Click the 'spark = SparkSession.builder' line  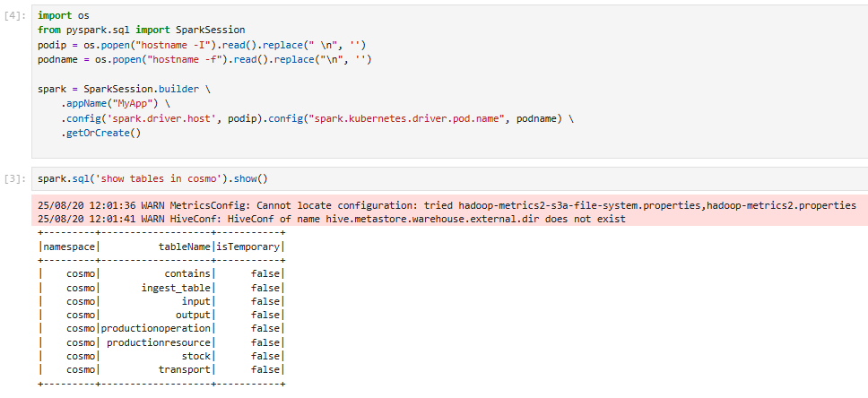click(124, 89)
